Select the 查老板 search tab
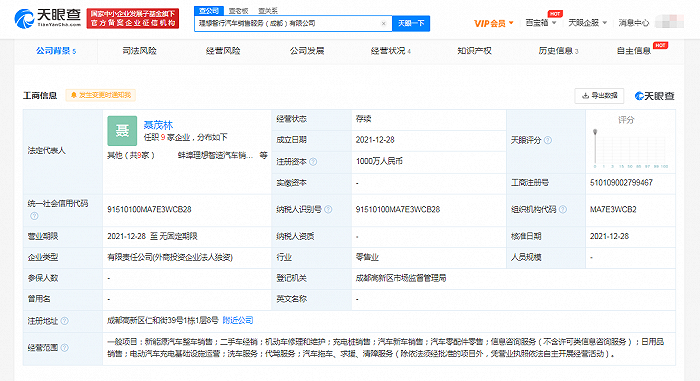700x381 pixels. pyautogui.click(x=238, y=11)
